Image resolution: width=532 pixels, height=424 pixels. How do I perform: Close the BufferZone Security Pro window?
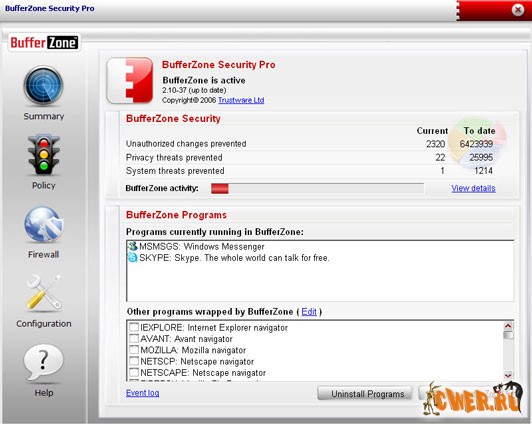(x=518, y=10)
